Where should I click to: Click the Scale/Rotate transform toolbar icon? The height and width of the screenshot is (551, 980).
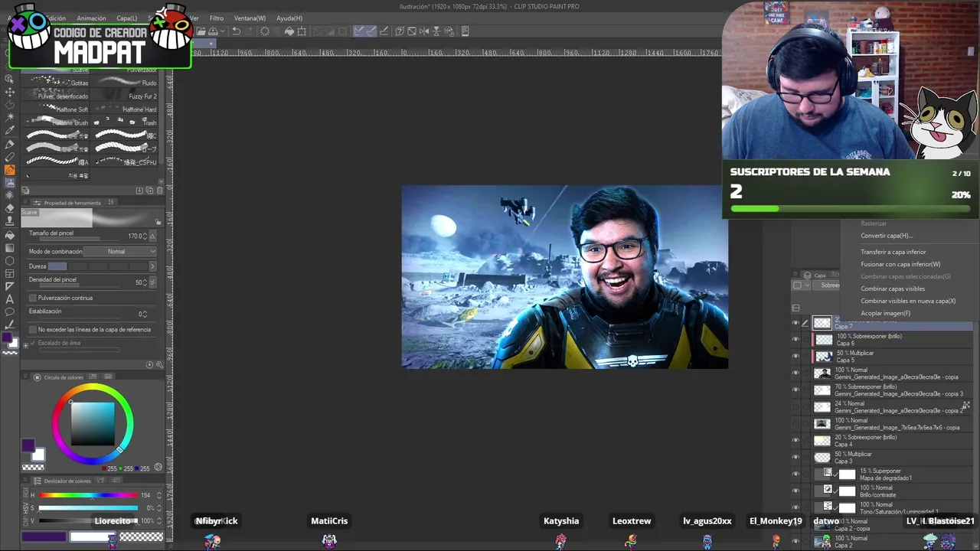click(302, 31)
